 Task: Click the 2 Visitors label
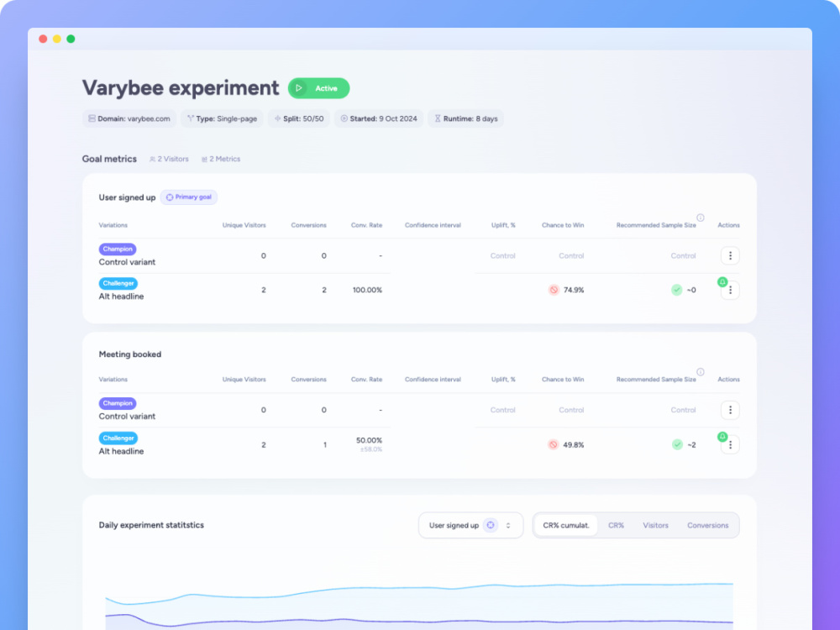[173, 159]
